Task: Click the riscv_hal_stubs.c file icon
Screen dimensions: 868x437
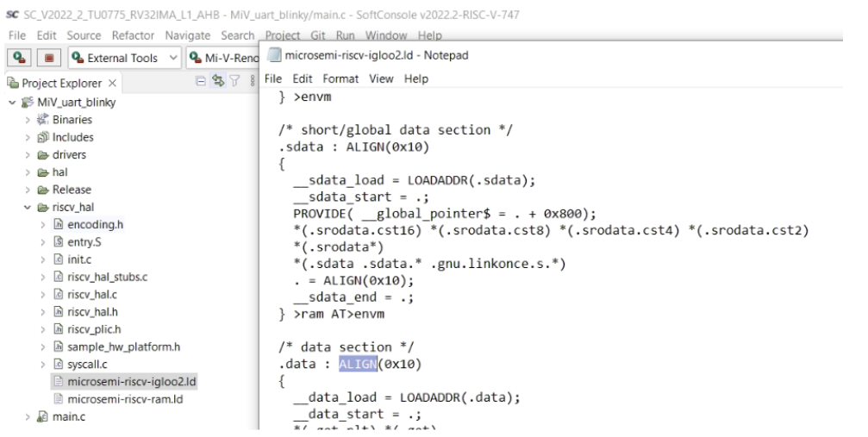Action: (x=58, y=277)
